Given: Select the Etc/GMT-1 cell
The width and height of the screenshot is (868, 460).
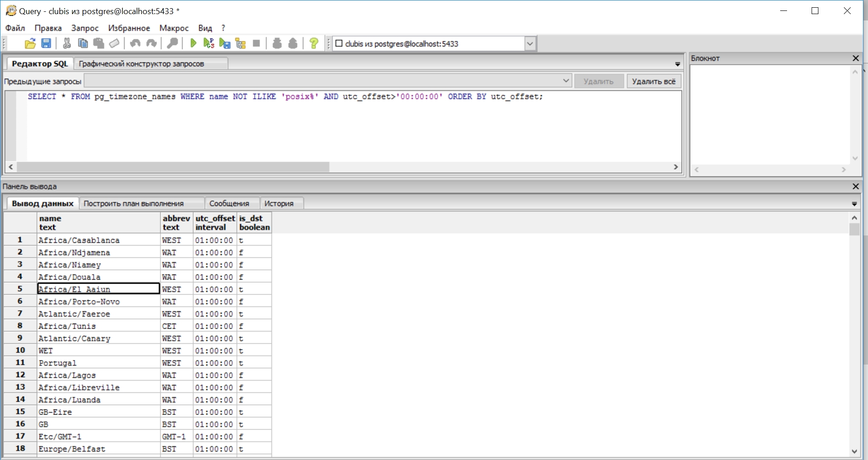Looking at the screenshot, I should [99, 436].
